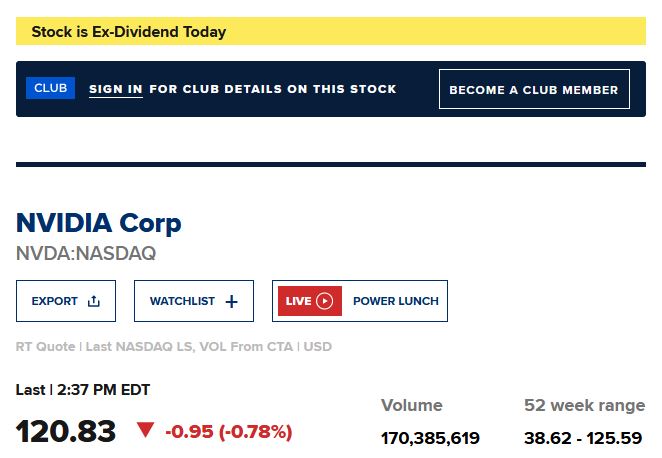The image size is (662, 458).
Task: Click the last price value 120.83
Action: [66, 432]
